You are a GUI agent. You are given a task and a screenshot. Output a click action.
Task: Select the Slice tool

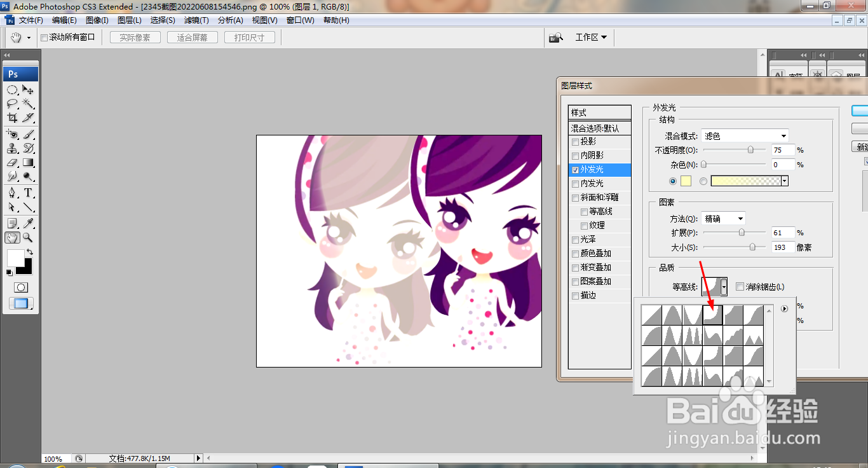tap(28, 118)
